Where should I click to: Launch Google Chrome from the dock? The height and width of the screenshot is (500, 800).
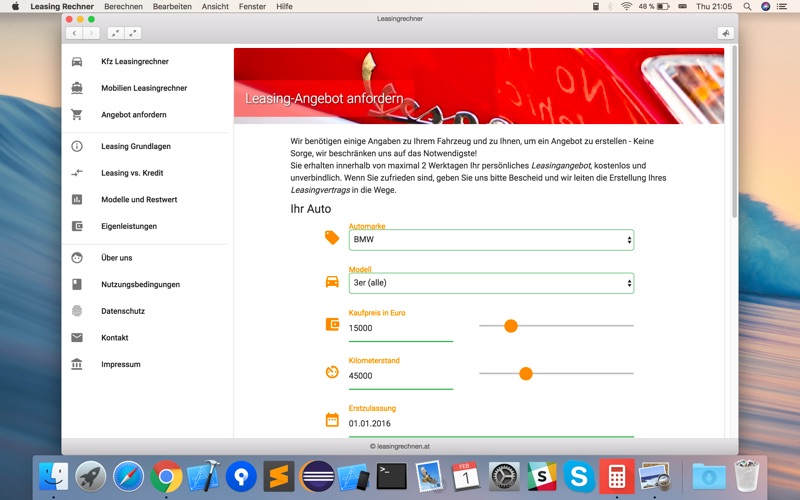point(166,477)
